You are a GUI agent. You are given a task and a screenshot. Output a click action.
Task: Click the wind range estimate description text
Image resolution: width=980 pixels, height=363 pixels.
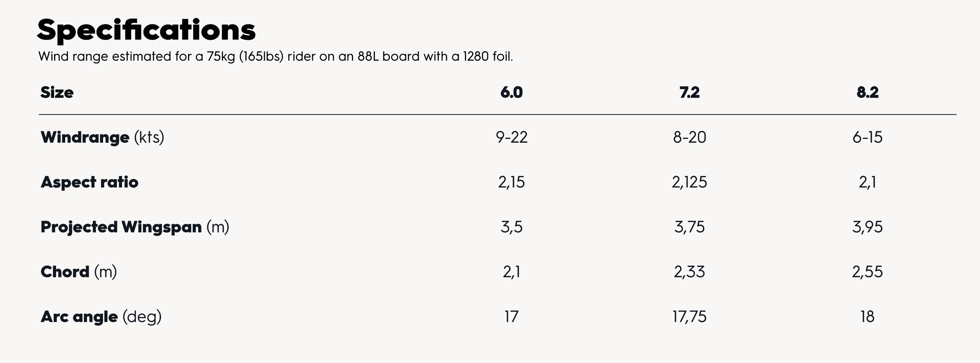pyautogui.click(x=275, y=57)
